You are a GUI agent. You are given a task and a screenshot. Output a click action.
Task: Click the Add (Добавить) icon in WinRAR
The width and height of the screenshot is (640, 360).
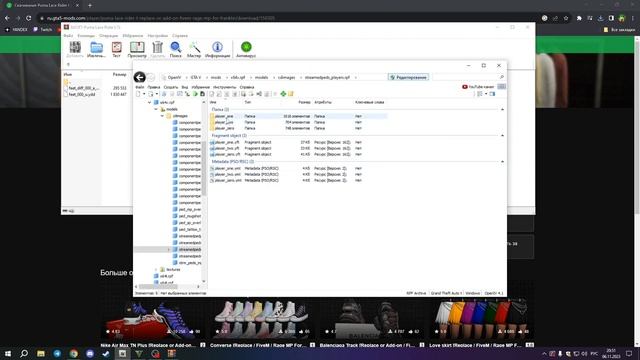(75, 48)
